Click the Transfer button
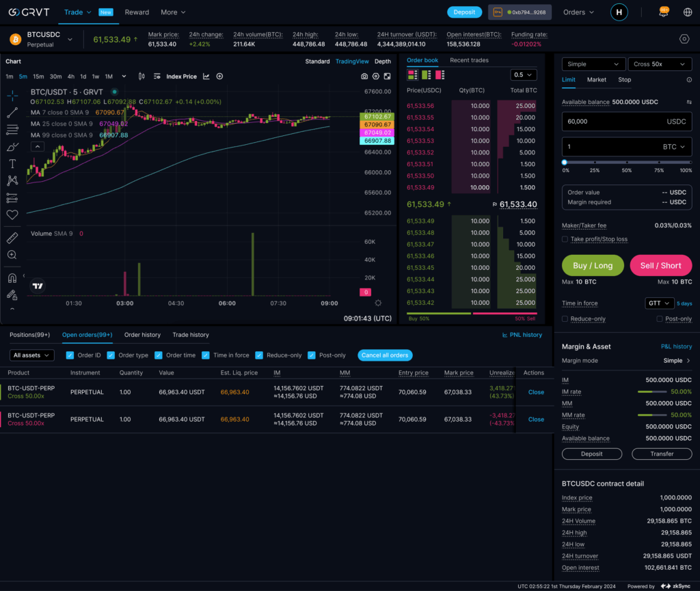Screen dimensions: 700x591 pos(662,454)
